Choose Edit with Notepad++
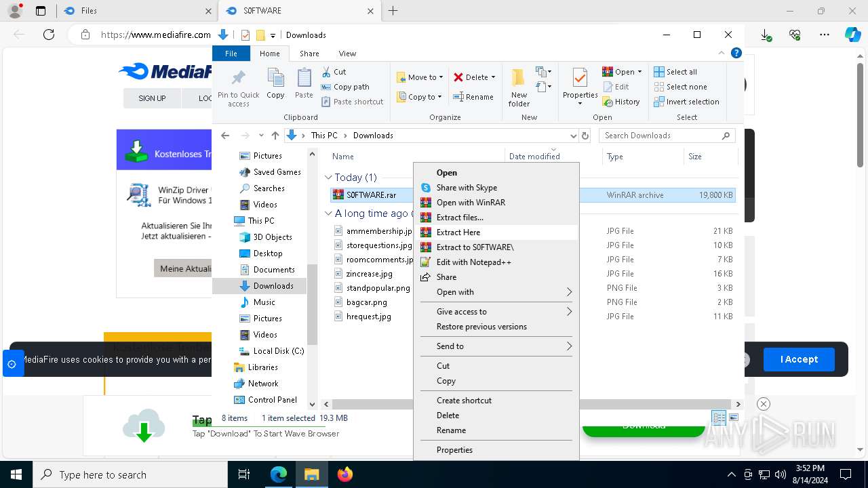Image resolution: width=868 pixels, height=488 pixels. 496,262
